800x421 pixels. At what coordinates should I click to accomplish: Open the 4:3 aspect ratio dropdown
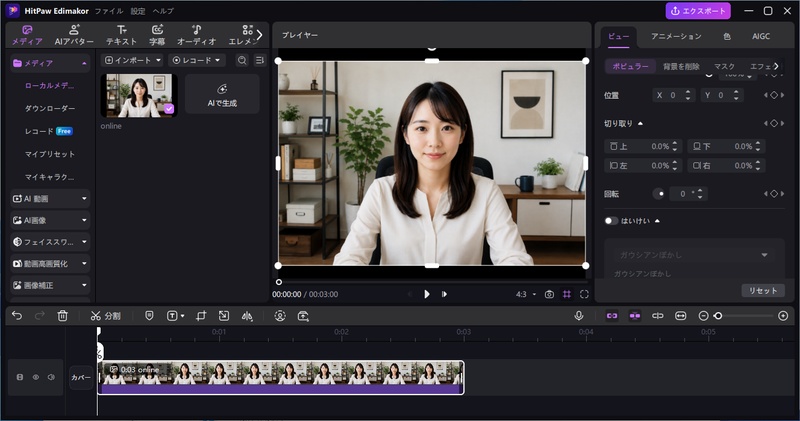click(526, 294)
